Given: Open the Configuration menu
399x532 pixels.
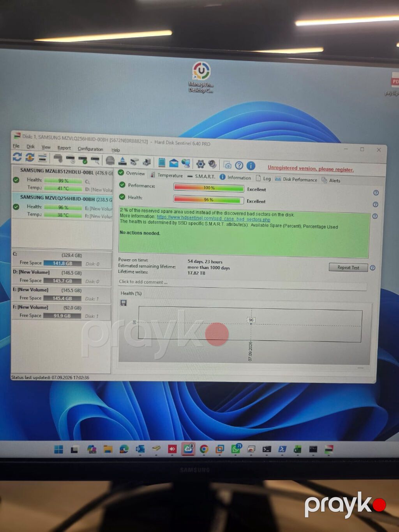Looking at the screenshot, I should pos(90,149).
